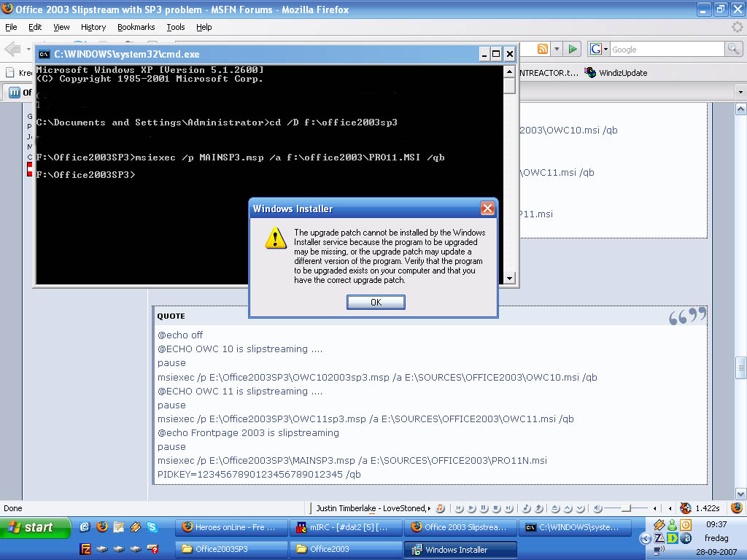Viewport: 747px width, 560px height.
Task: Click the green D tray icon
Action: (672, 538)
